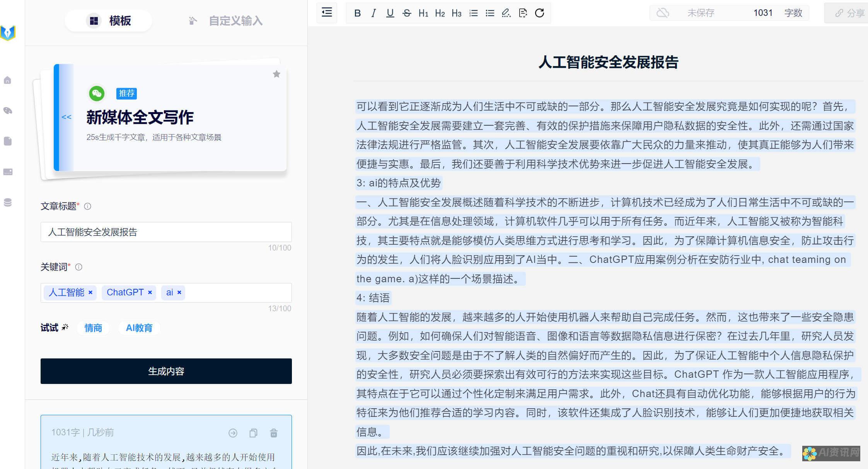Switch to the 自定义输入 tab
The image size is (868, 469).
click(x=225, y=20)
